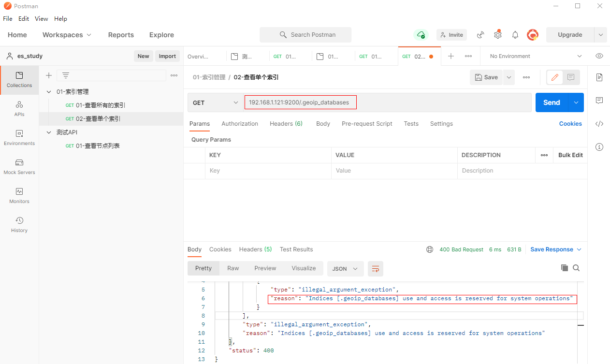Open the notifications bell icon

click(515, 35)
